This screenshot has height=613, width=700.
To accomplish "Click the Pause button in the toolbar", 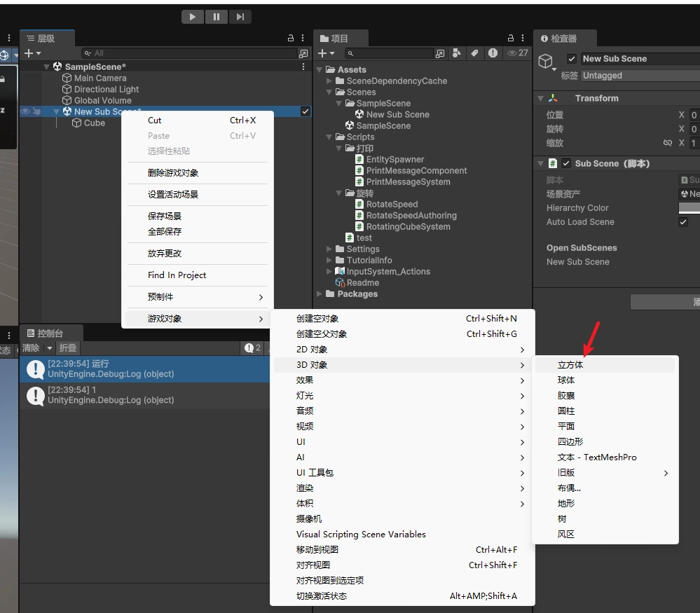I will click(217, 17).
